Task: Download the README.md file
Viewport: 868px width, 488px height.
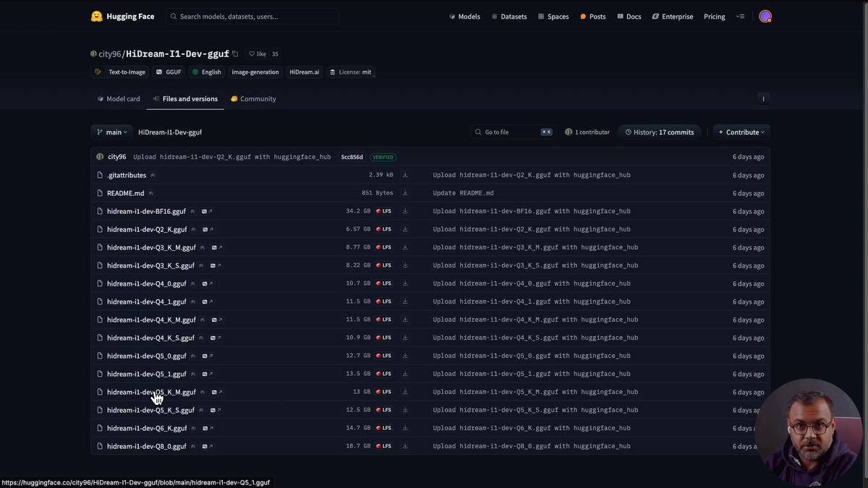Action: [405, 193]
